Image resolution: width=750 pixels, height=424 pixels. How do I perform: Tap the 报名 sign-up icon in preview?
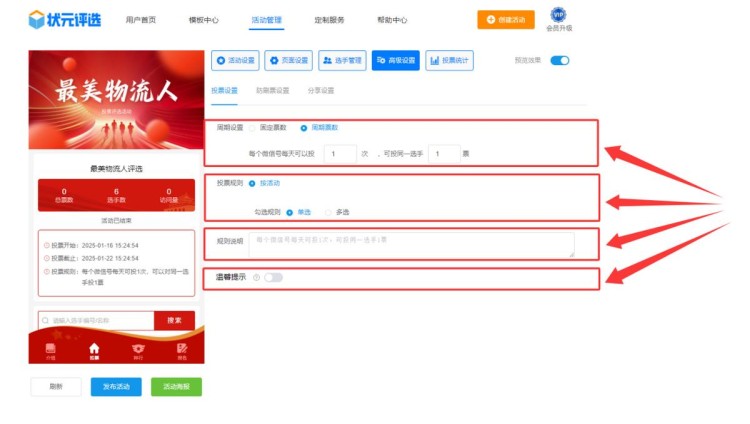pos(182,349)
